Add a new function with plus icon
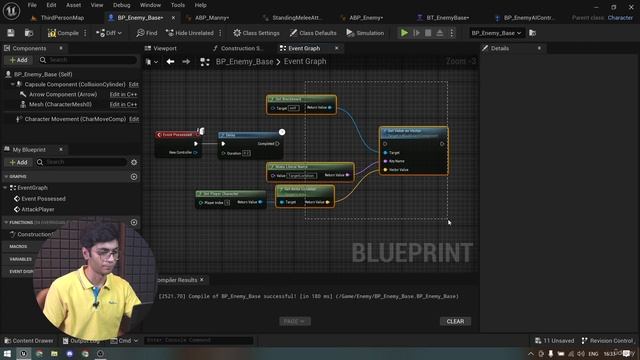This screenshot has width=640, height=360. [x=134, y=222]
